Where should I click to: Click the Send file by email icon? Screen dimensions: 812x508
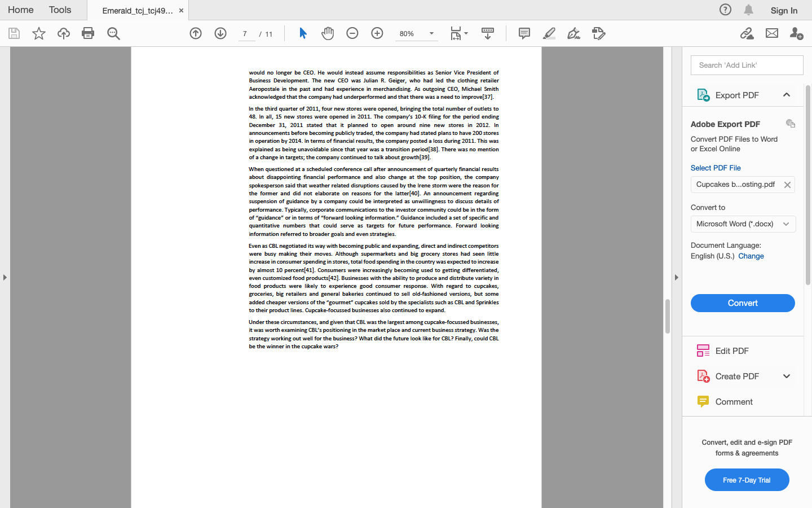771,33
